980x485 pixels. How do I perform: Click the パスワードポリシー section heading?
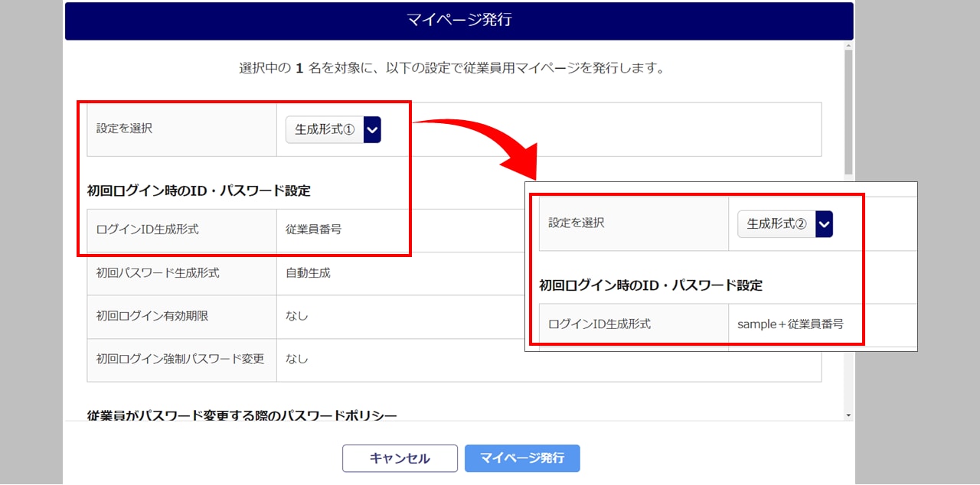[242, 415]
